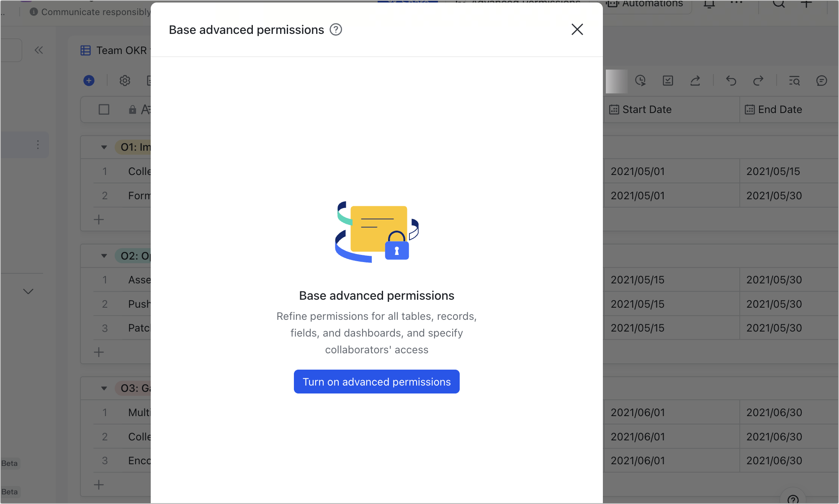This screenshot has height=504, width=839.
Task: Add a row under the O3 group
Action: 98,484
